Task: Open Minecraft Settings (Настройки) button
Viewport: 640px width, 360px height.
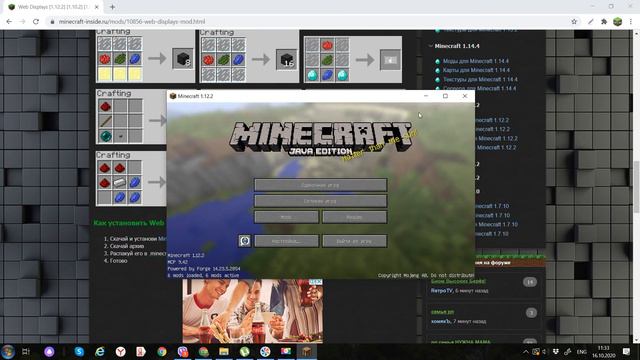Action: pos(286,241)
